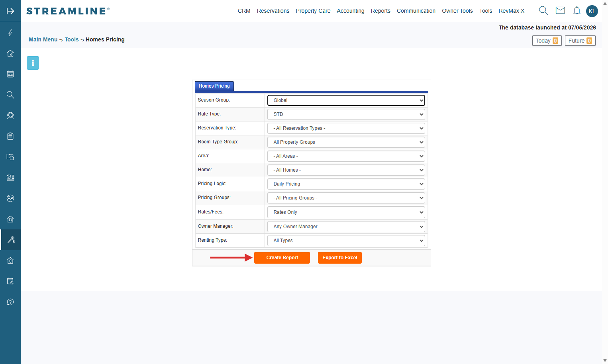
Task: Open the Reservations menu
Action: click(273, 11)
